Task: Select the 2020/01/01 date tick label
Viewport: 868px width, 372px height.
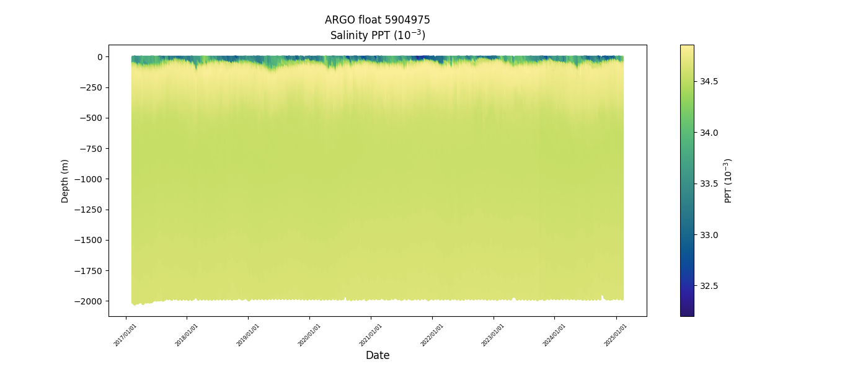Action: pos(310,335)
